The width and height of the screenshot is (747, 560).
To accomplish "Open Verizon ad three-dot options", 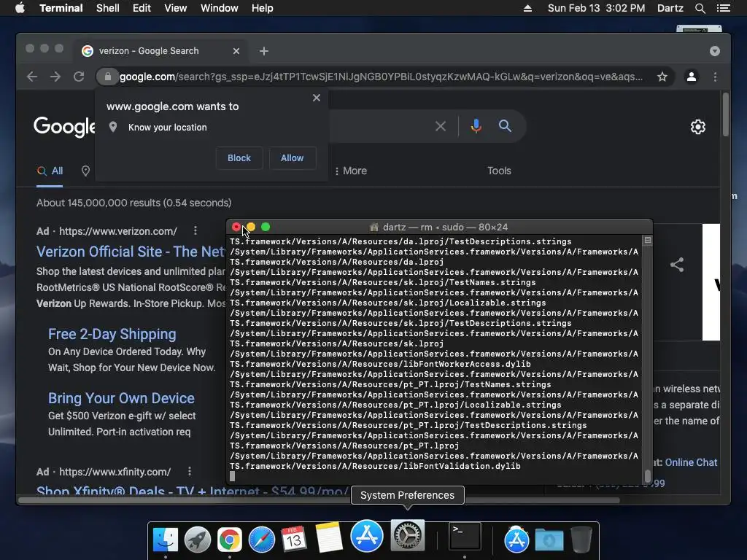I will [x=196, y=231].
